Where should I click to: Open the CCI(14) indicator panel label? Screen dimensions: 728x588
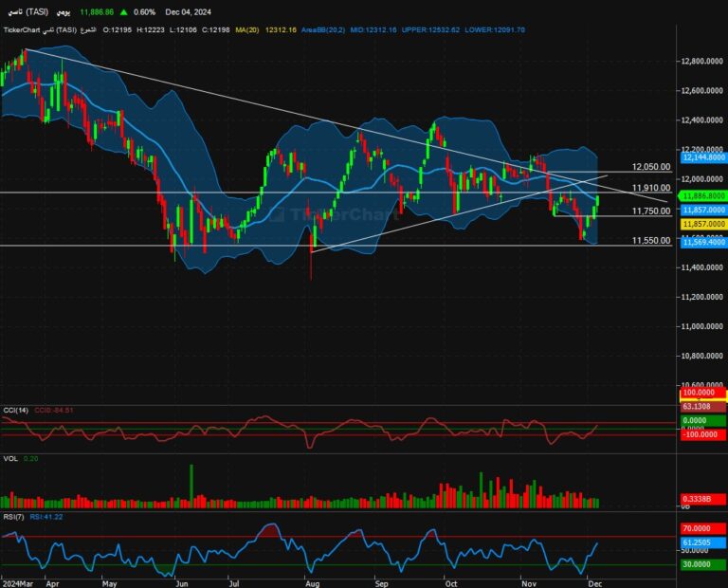coord(15,410)
